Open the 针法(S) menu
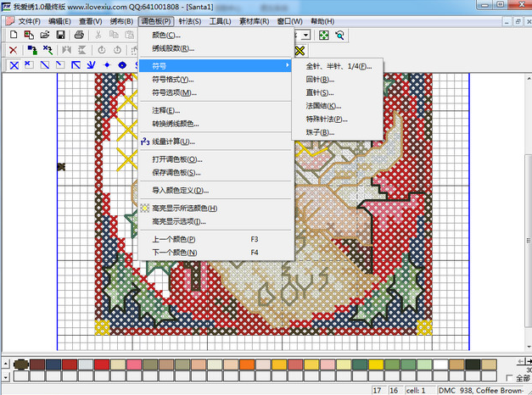This screenshot has height=395, width=532. 190,21
